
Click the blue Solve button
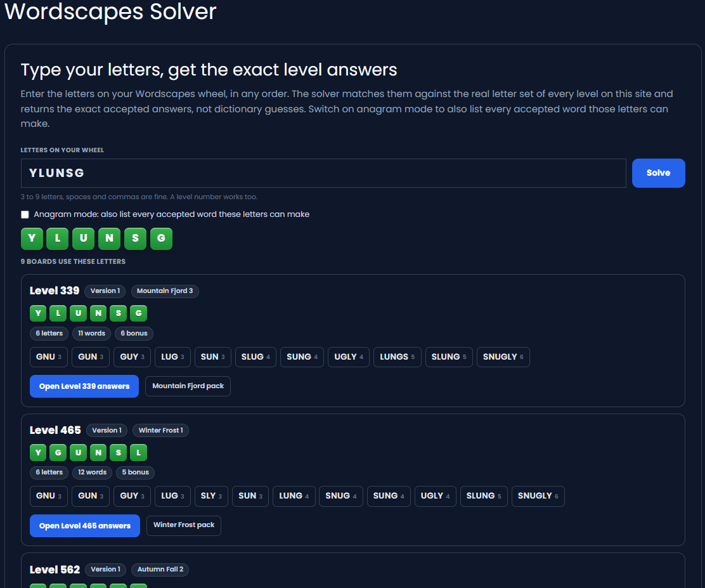[658, 173]
